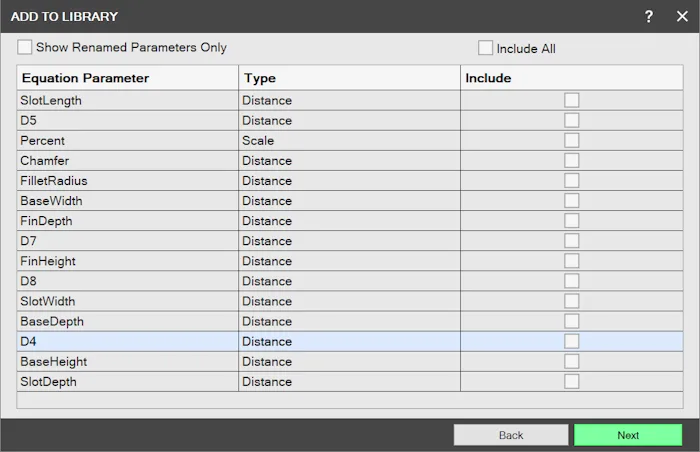Tick Include checkbox for BaseDepth
Image resolution: width=700 pixels, height=452 pixels.
coord(571,321)
